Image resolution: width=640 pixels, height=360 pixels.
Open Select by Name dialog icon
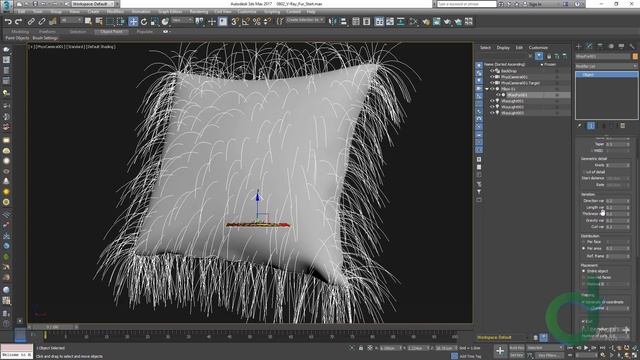tap(99, 21)
